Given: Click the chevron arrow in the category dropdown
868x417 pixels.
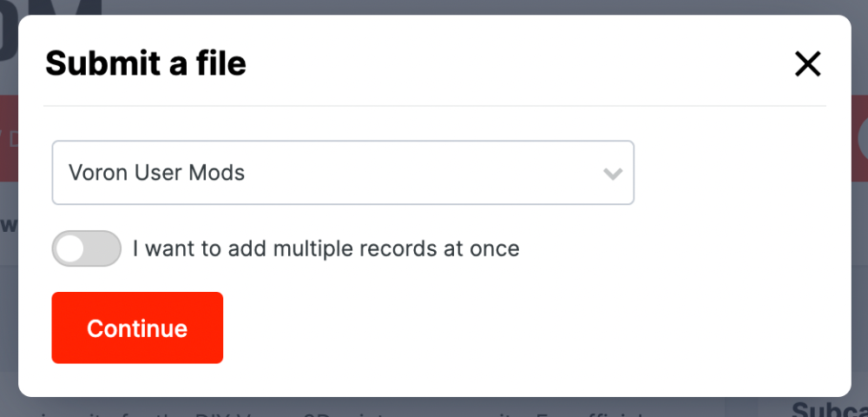Looking at the screenshot, I should click(613, 174).
